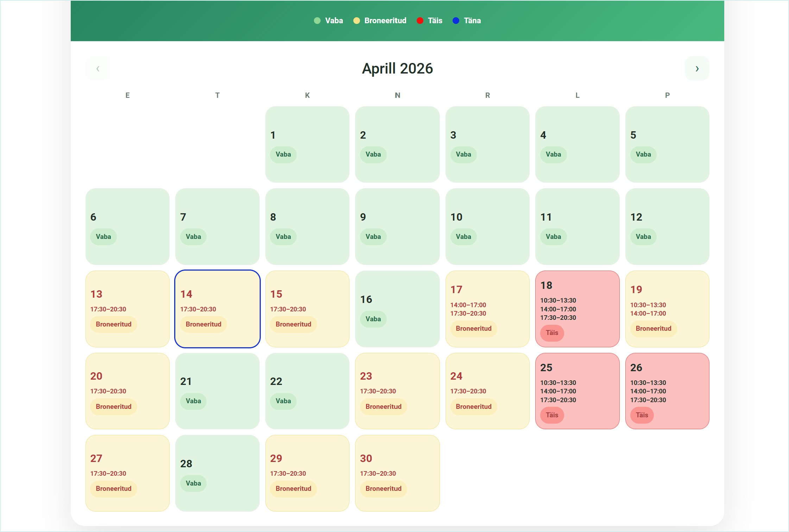The image size is (789, 532).
Task: Open the full day April 26
Action: 667,391
